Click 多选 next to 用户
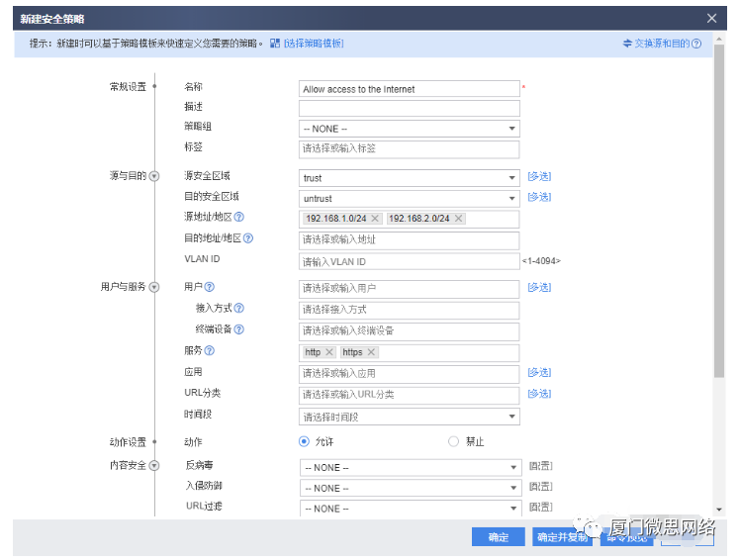Viewport: 739px width, 560px height. coord(539,287)
